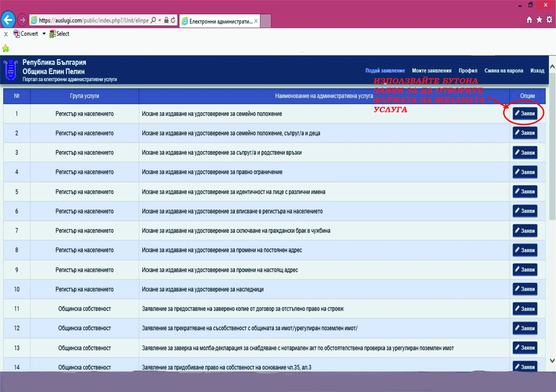Screen dimensions: 556x392
Task: Click the browser forward arrow button
Action: point(22,20)
